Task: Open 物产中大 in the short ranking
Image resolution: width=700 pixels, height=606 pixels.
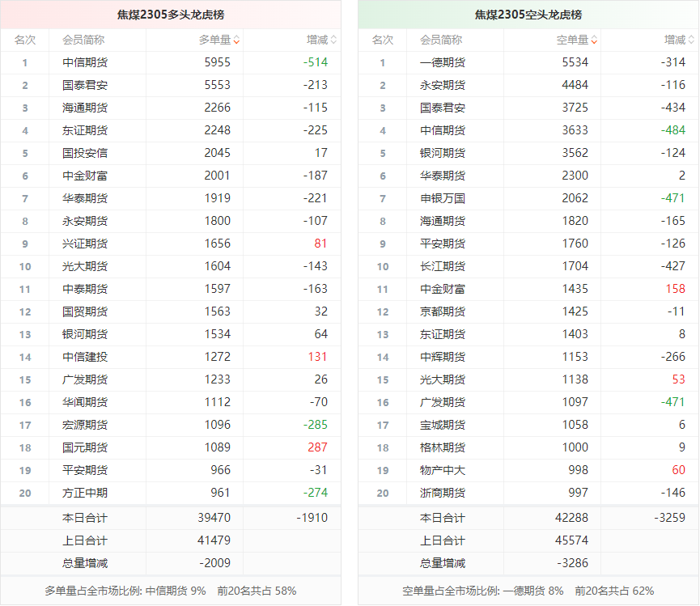Action: [443, 470]
